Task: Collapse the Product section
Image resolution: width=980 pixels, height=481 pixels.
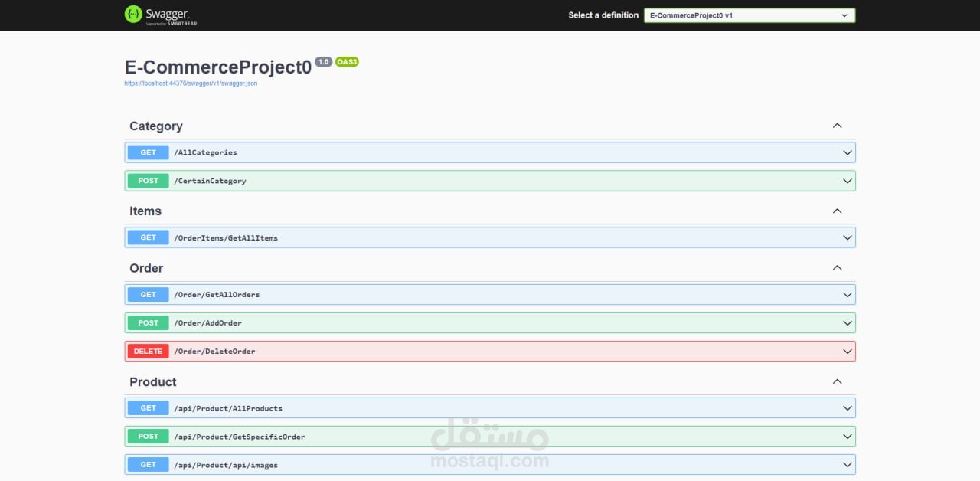Action: tap(837, 381)
